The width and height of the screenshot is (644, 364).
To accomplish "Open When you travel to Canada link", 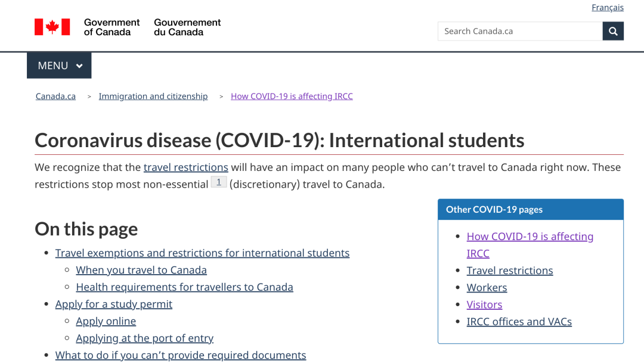I will pos(141,270).
